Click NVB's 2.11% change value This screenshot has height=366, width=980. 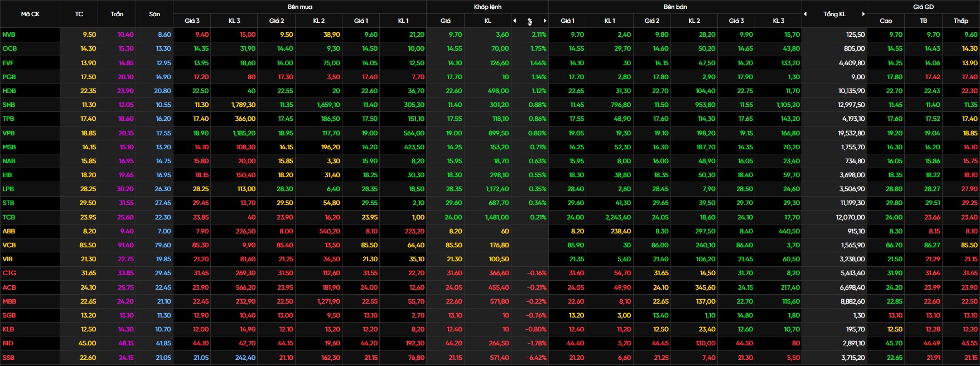(x=539, y=35)
